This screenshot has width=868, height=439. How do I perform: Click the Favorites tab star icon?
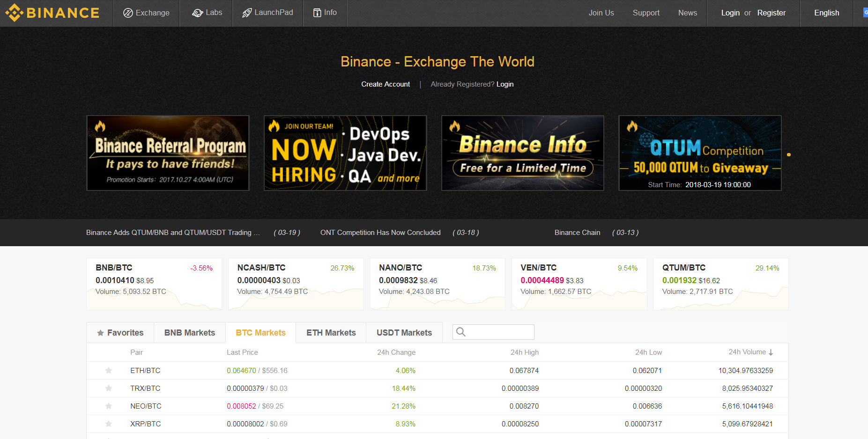[x=100, y=333]
